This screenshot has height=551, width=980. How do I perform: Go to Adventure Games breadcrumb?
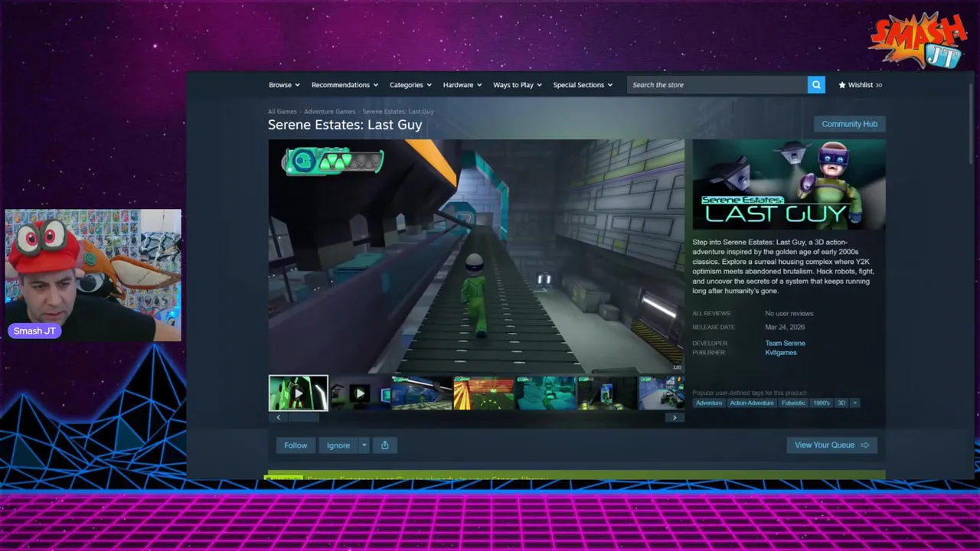click(329, 112)
